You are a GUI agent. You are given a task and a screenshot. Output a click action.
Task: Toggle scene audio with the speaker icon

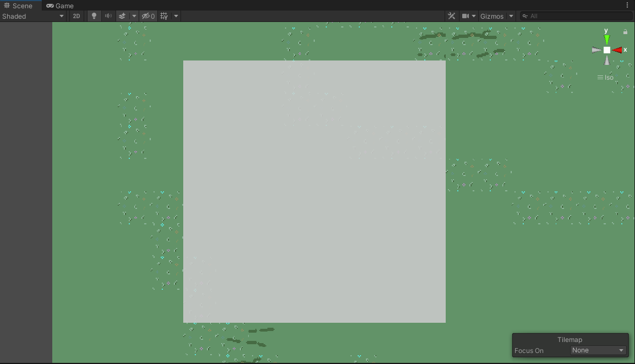[108, 16]
